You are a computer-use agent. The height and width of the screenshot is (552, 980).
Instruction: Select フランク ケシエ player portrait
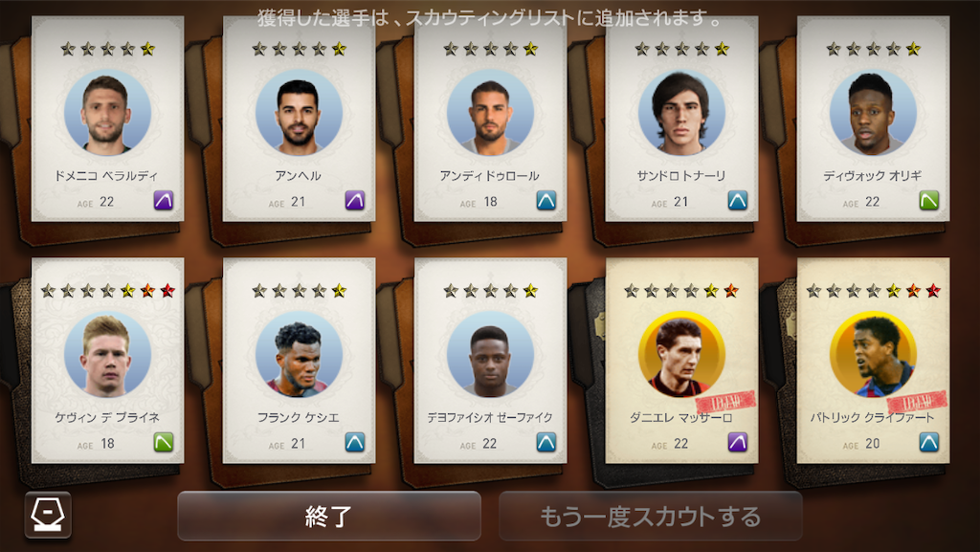tap(299, 355)
